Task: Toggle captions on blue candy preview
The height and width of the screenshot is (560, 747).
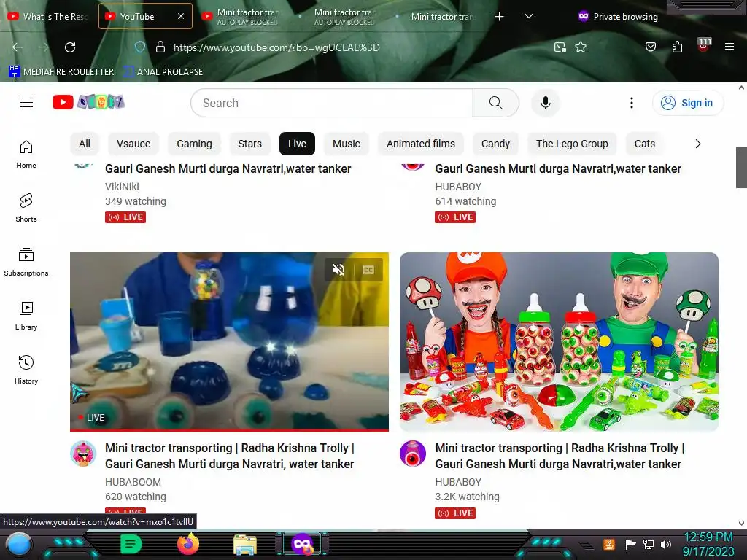Action: pos(368,270)
